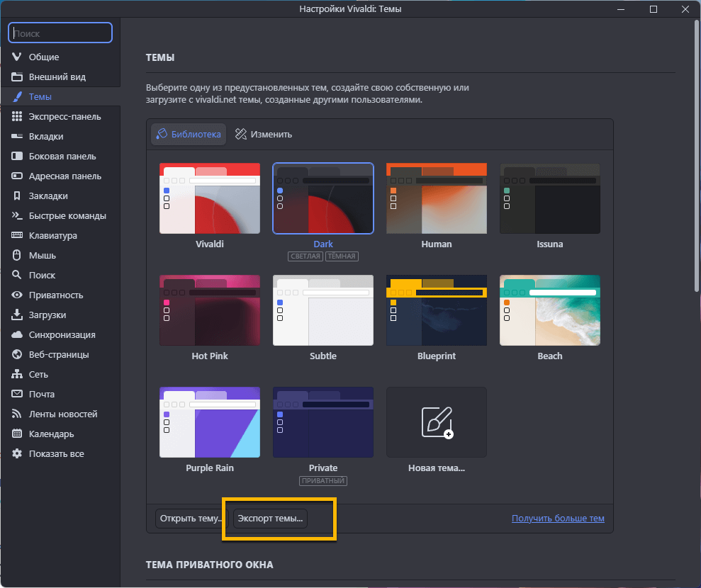Click the magnifier icon beside sidebar Поиск
The width and height of the screenshot is (701, 588).
pyautogui.click(x=16, y=275)
